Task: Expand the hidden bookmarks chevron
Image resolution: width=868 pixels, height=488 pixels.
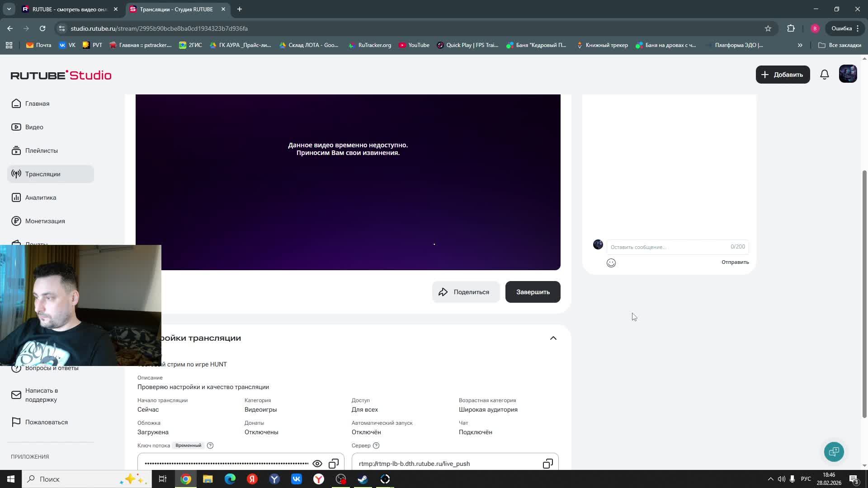Action: click(x=800, y=45)
